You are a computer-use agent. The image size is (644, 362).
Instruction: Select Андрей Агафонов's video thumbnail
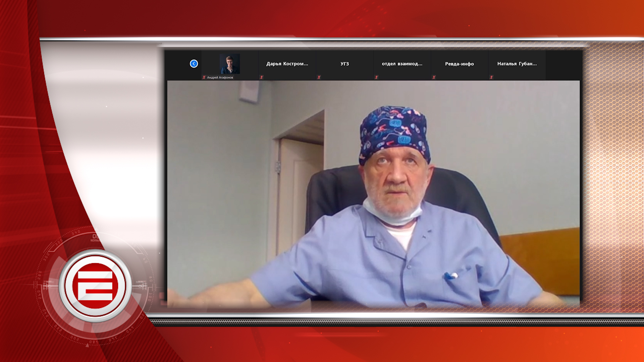coord(230,64)
